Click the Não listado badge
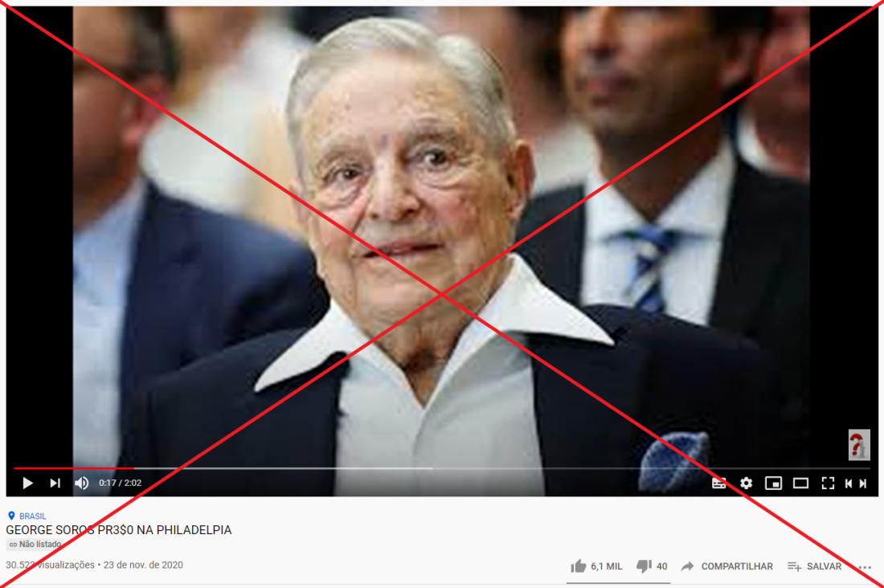 (x=35, y=545)
